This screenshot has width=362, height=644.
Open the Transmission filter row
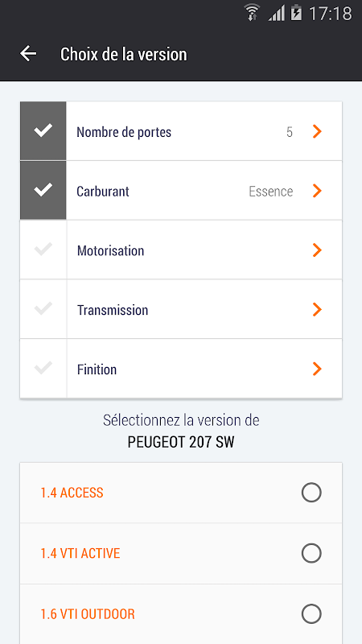coord(181,309)
